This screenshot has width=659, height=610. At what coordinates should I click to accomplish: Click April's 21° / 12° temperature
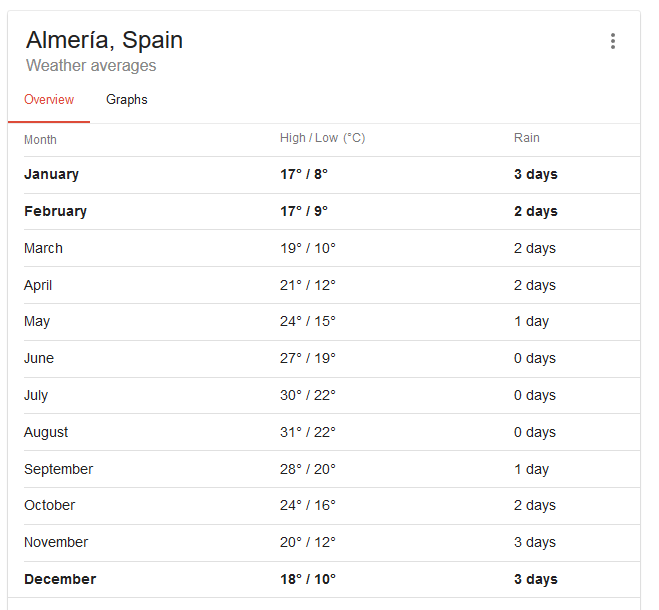pyautogui.click(x=308, y=285)
